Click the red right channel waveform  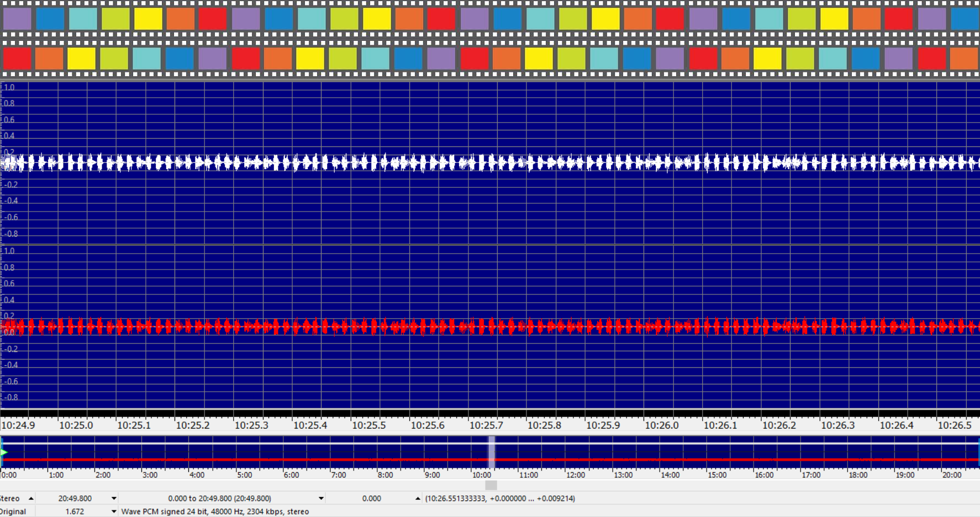pyautogui.click(x=490, y=327)
